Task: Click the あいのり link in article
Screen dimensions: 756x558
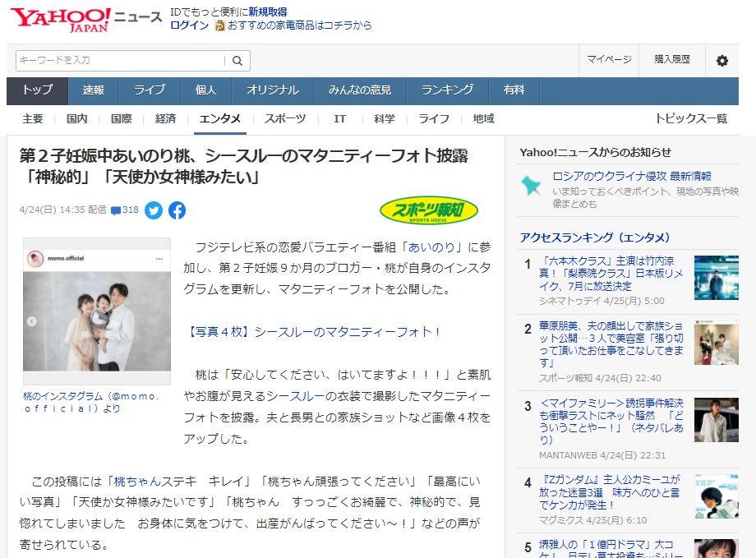Action: click(x=431, y=247)
